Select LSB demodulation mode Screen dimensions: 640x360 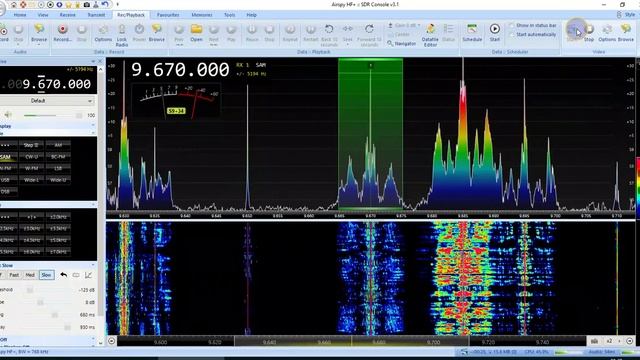(x=58, y=168)
